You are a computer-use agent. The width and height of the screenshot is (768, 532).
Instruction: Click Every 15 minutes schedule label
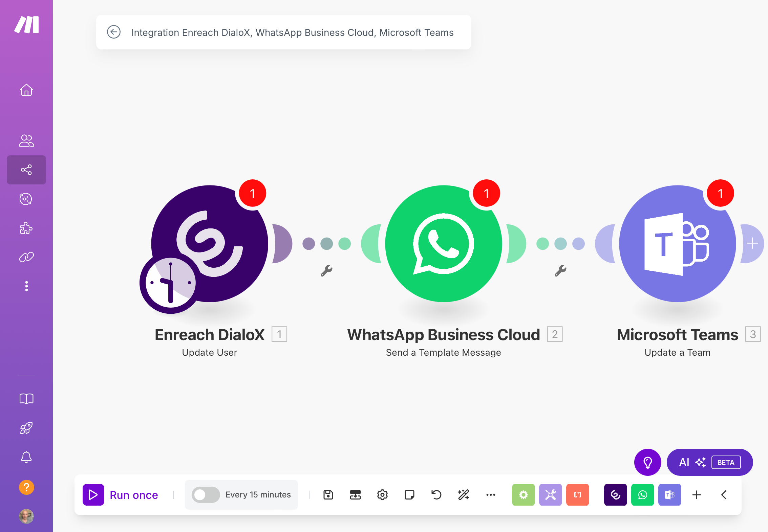click(x=258, y=495)
